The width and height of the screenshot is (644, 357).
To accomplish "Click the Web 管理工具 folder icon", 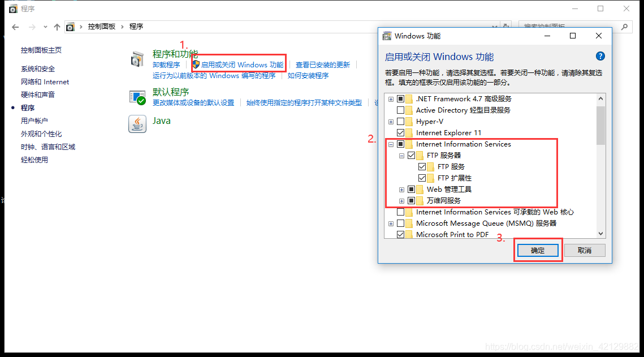I will coord(420,190).
